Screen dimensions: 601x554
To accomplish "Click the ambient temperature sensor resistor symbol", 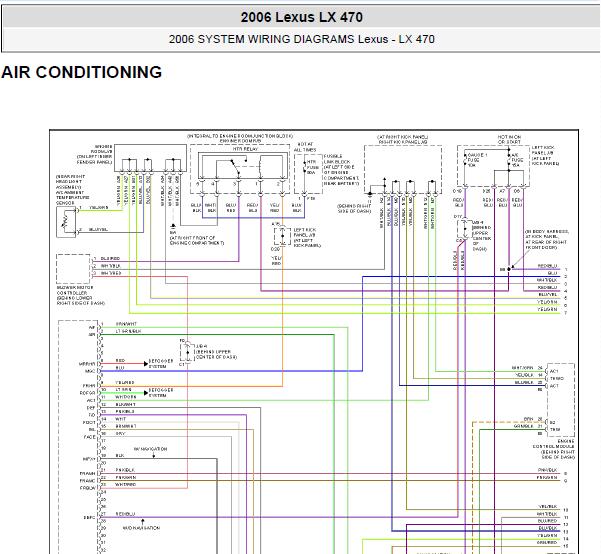I will pos(66,222).
